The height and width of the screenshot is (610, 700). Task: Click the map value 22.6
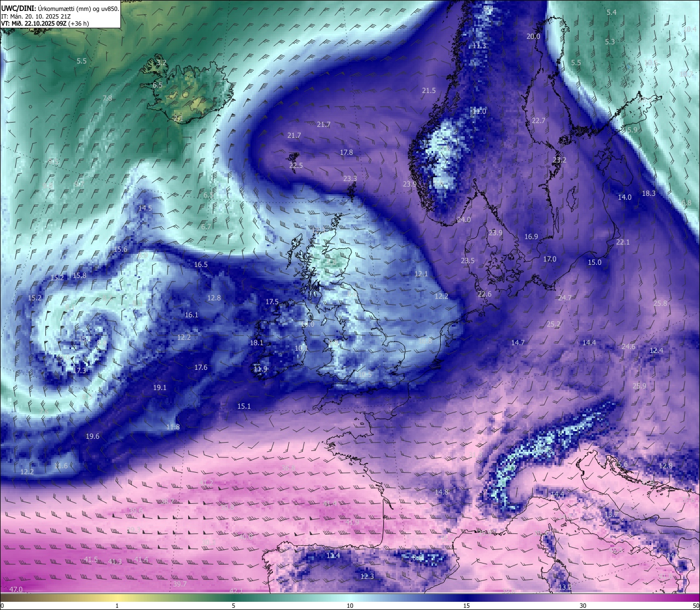click(485, 294)
